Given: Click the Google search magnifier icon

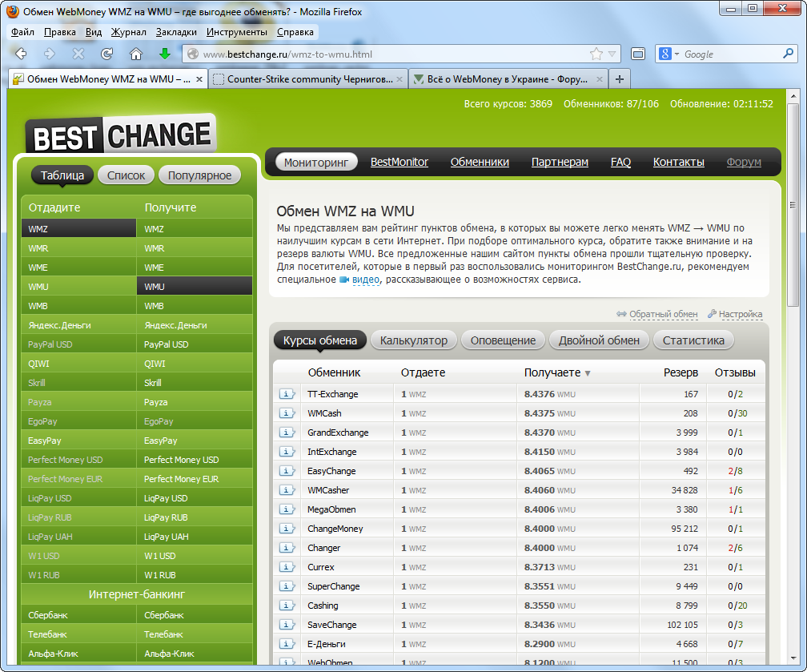Looking at the screenshot, I should click(788, 54).
